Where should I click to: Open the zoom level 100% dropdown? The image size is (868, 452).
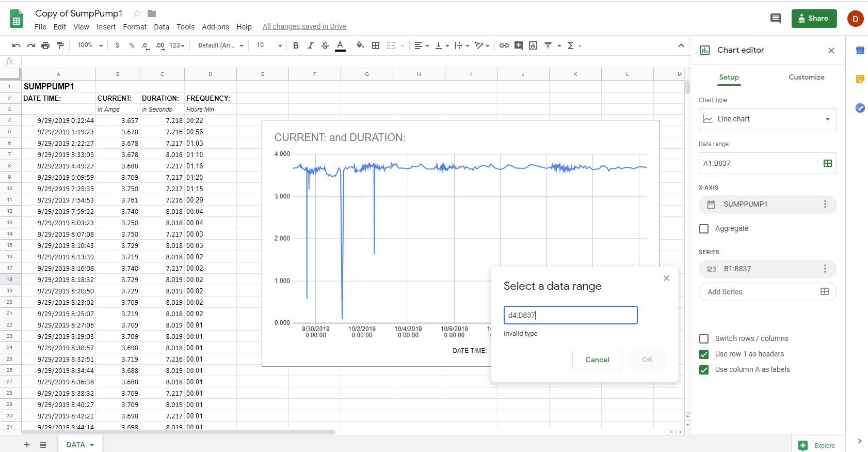90,45
